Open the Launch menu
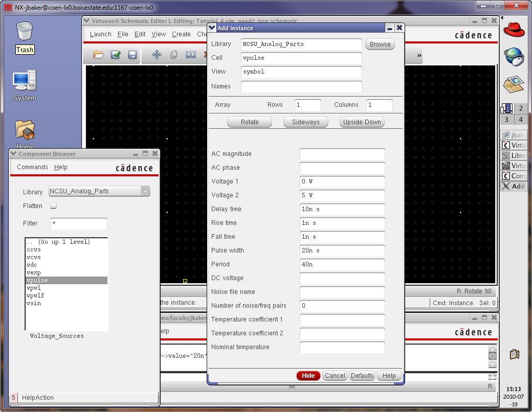The width and height of the screenshot is (532, 412). coord(100,34)
